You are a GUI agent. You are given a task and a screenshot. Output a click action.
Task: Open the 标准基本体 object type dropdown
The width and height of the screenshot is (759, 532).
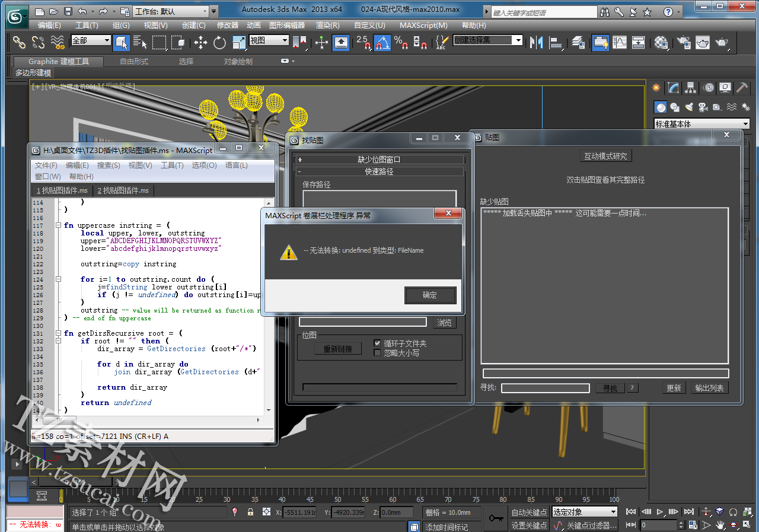tap(702, 124)
